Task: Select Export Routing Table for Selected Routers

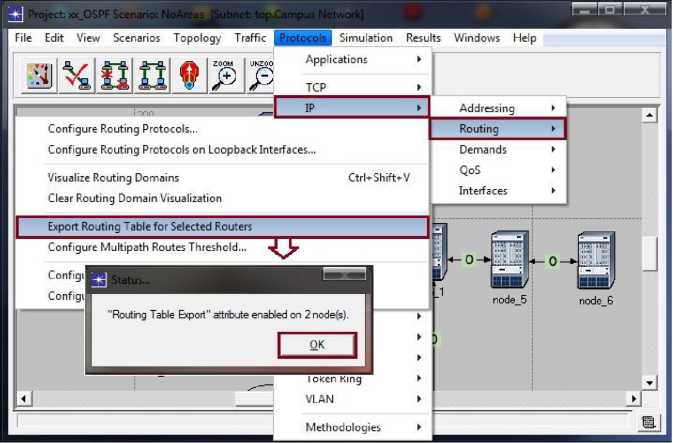Action: tap(222, 227)
